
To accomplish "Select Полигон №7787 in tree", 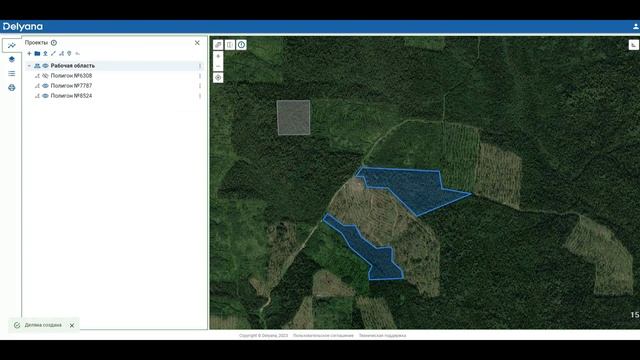I will 71,86.
